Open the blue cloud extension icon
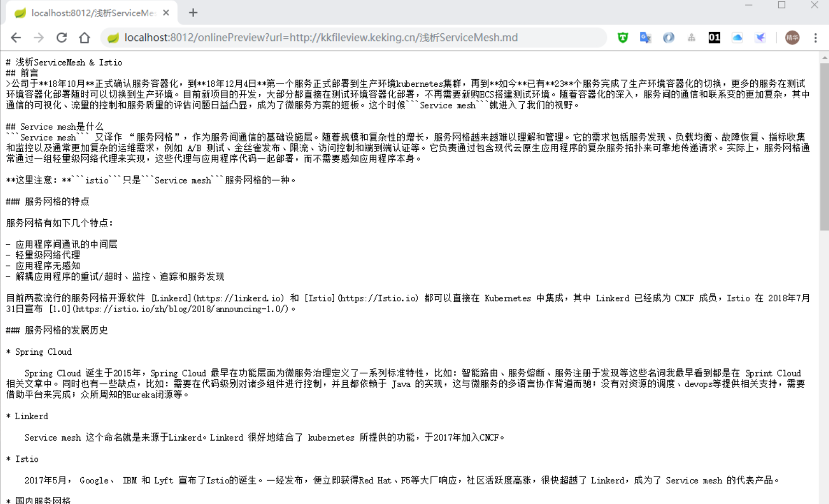Screen dimensions: 829x504 [x=737, y=38]
